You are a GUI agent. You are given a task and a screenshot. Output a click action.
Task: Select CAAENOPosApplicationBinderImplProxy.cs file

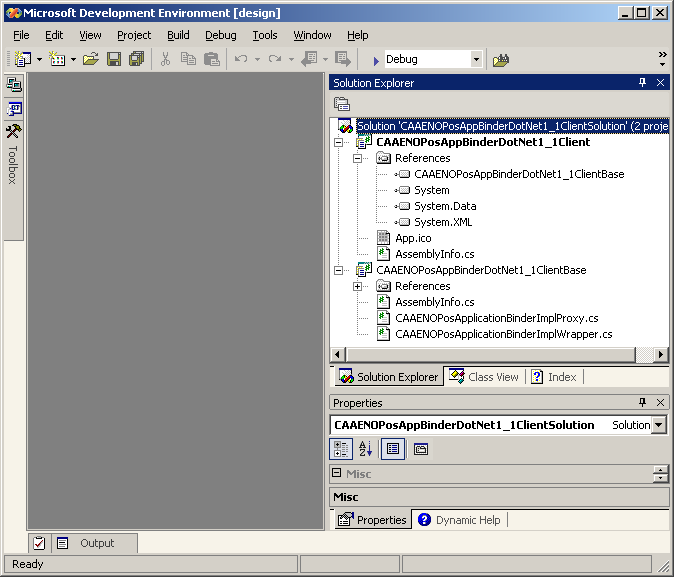click(x=496, y=318)
